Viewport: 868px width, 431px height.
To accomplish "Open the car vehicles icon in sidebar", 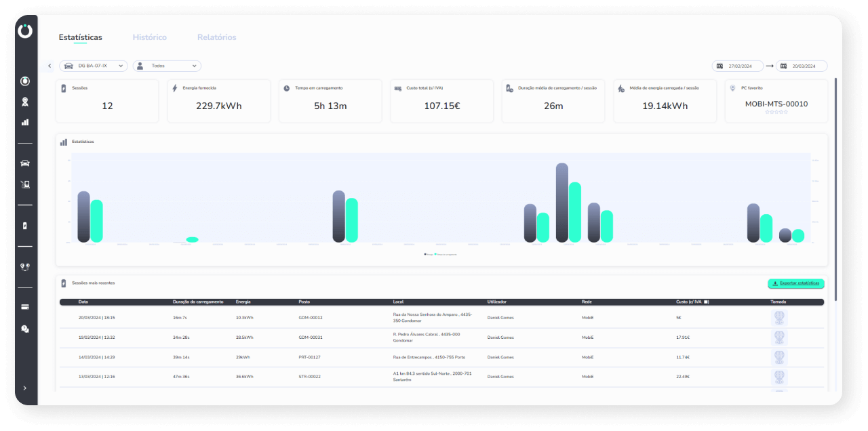I will (25, 163).
